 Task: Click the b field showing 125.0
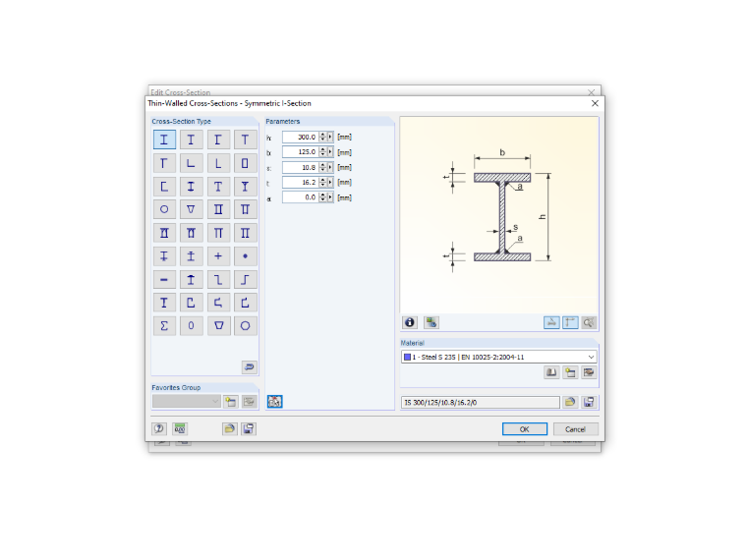pyautogui.click(x=301, y=152)
